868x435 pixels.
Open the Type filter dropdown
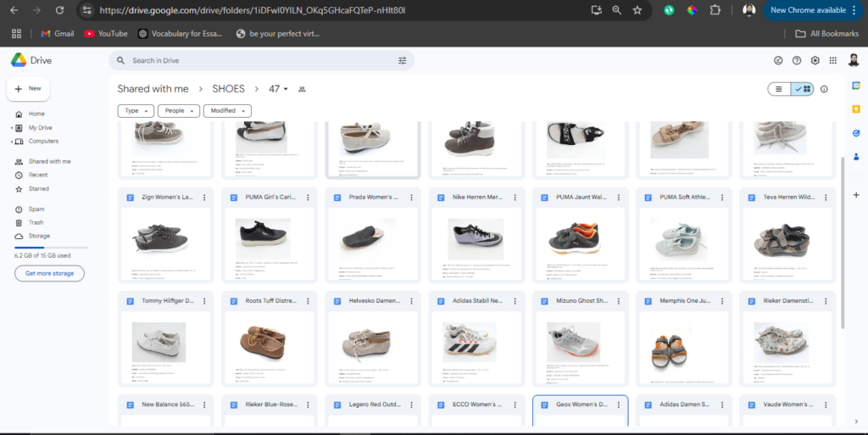136,111
